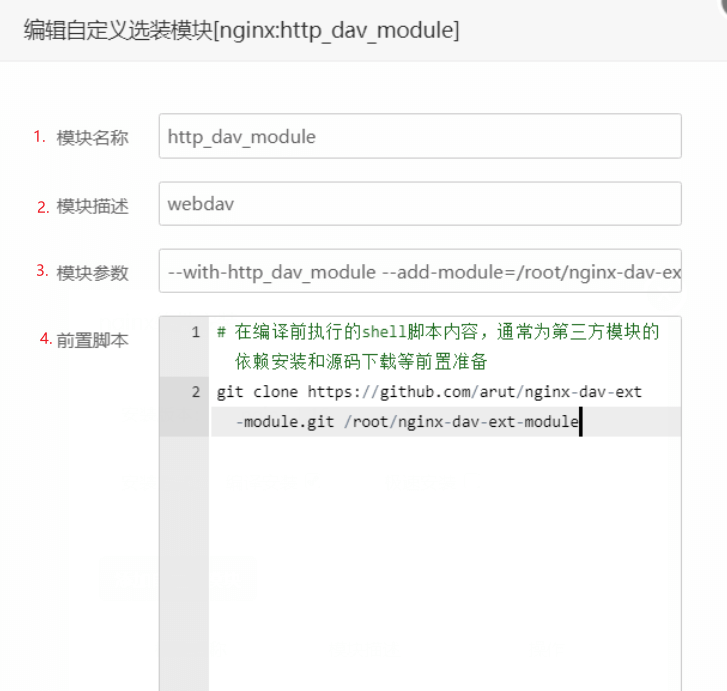
Task: Click the empty gutter below line number 2
Action: click(184, 560)
